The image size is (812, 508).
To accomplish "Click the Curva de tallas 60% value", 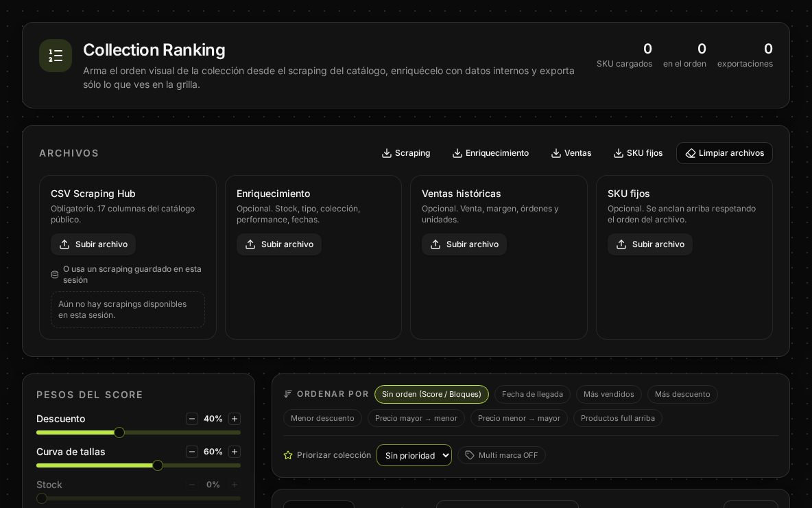I will (x=213, y=452).
